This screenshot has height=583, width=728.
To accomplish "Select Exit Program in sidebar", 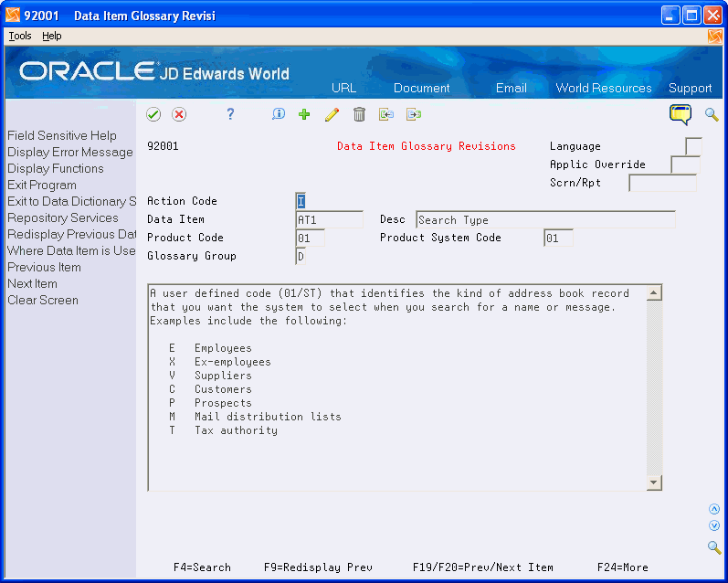I will [42, 185].
